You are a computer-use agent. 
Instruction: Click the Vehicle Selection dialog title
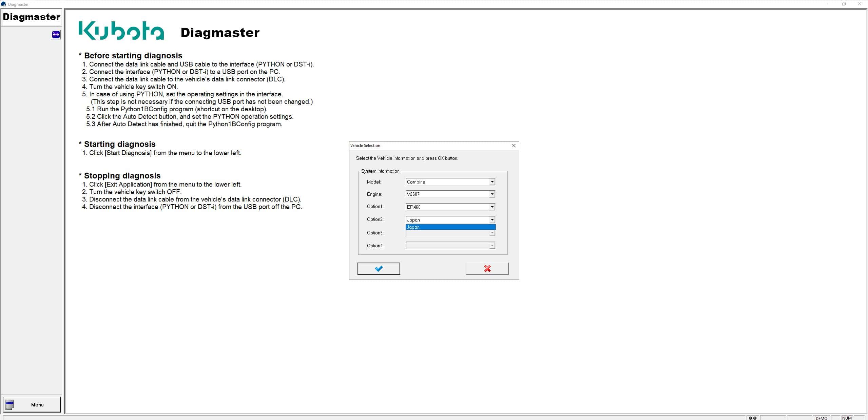365,146
